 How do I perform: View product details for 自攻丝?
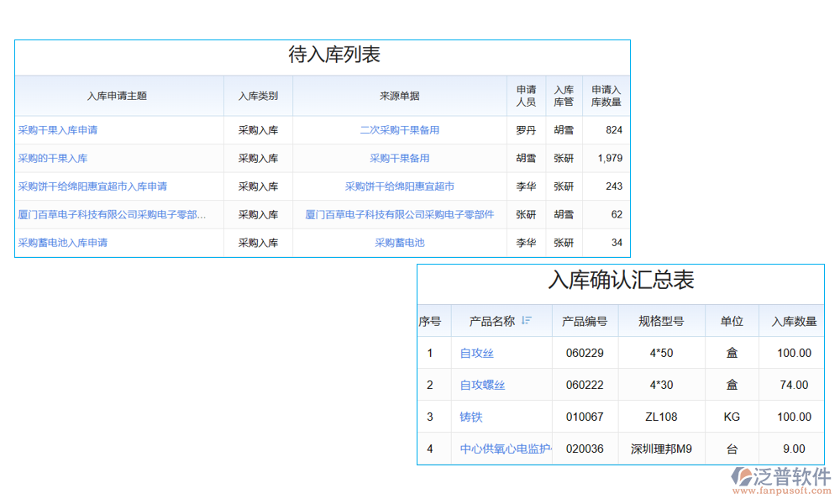coord(476,353)
